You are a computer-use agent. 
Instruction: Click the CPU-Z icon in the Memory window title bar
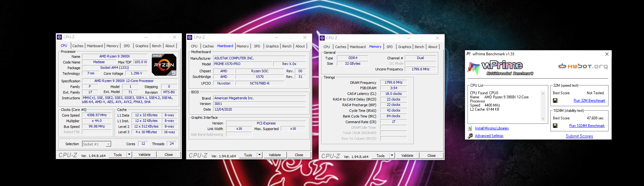tap(322, 38)
